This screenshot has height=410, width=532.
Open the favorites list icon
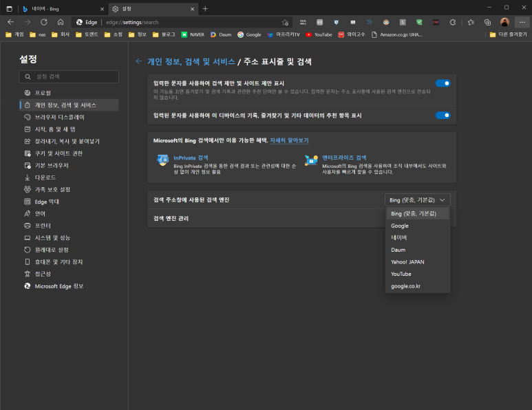coord(471,23)
